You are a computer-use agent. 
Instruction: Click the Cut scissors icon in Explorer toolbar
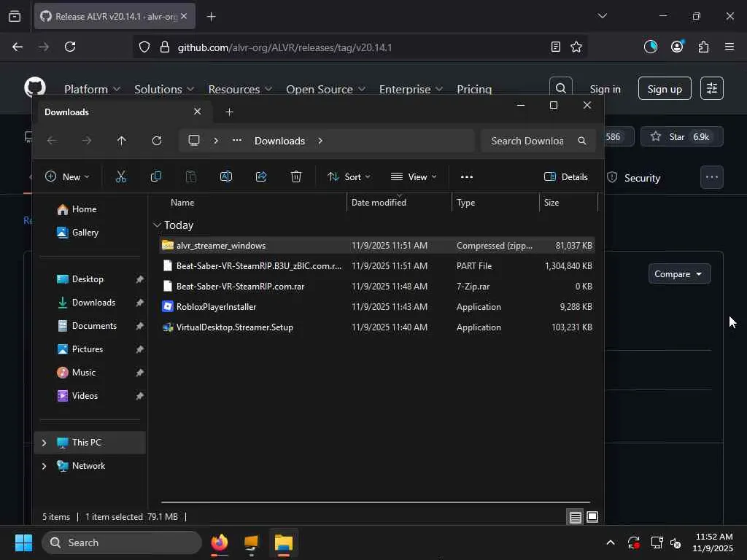pyautogui.click(x=121, y=176)
